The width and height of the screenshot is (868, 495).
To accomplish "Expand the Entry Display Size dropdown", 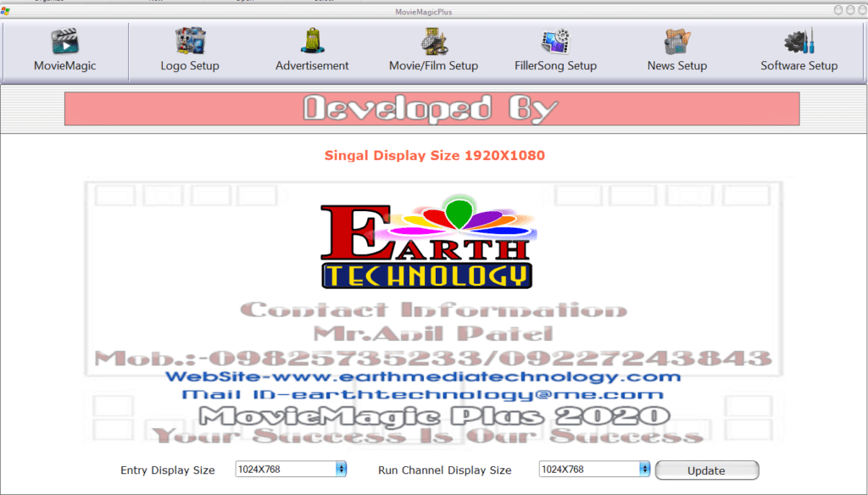I will tap(341, 469).
